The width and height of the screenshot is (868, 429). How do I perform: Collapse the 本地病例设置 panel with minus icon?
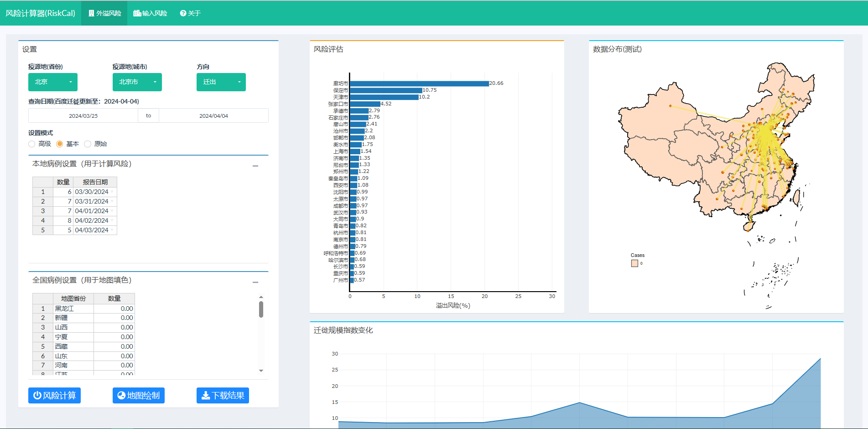click(x=255, y=166)
